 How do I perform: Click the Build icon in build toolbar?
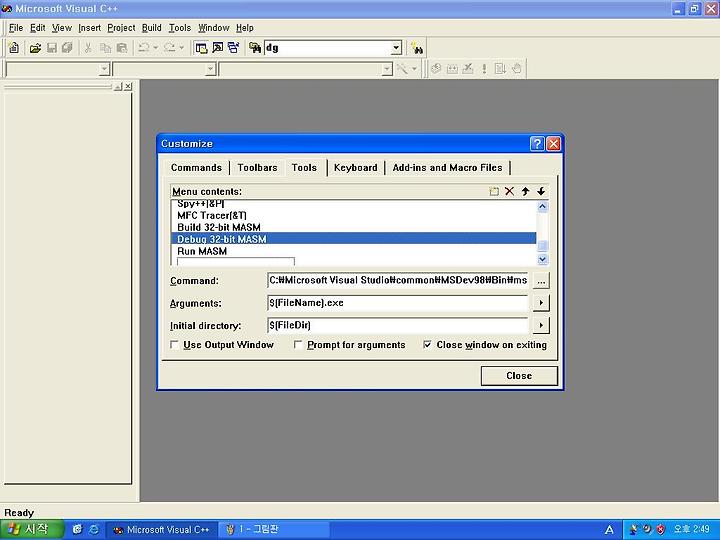pyautogui.click(x=452, y=69)
